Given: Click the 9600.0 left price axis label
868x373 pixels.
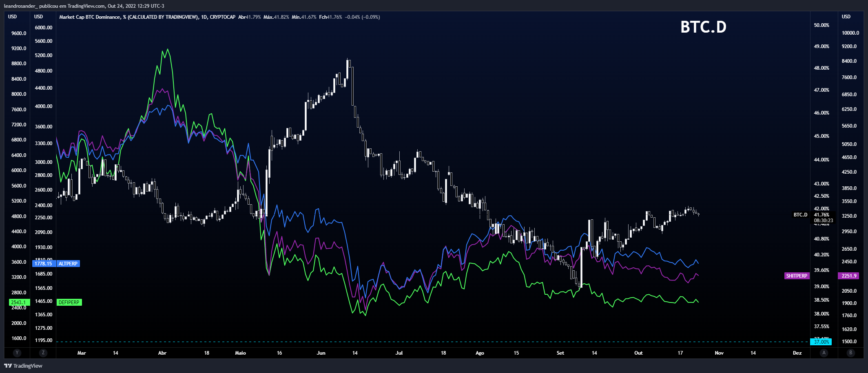Looking at the screenshot, I should point(19,33).
